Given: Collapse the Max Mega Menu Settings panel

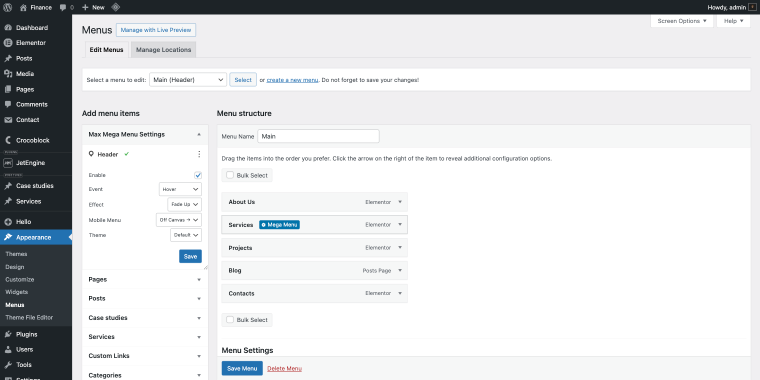Looking at the screenshot, I should tap(199, 134).
